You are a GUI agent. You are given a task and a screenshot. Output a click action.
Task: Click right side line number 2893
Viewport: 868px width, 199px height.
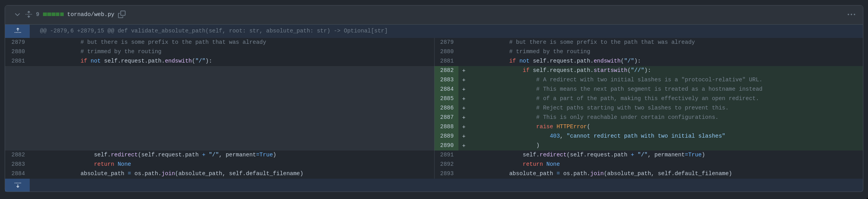click(x=446, y=174)
